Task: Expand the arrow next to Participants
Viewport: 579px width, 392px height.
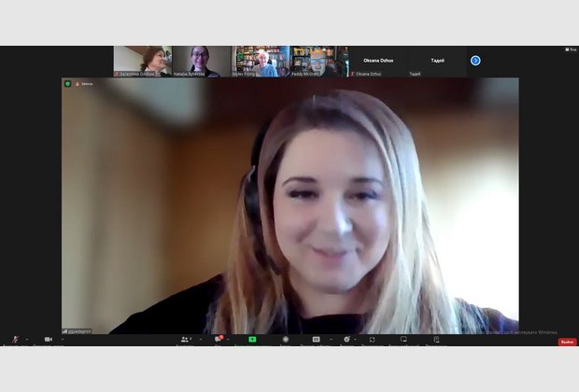Action: click(201, 339)
